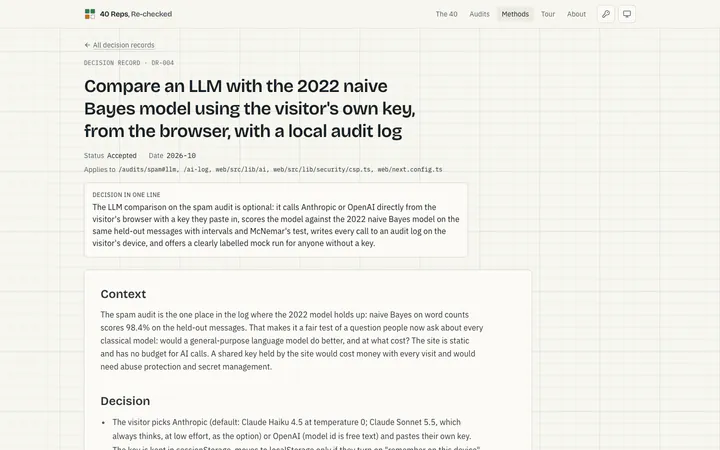Click the Status Accepted value
Screen dimensions: 720x450
pyautogui.click(x=121, y=156)
